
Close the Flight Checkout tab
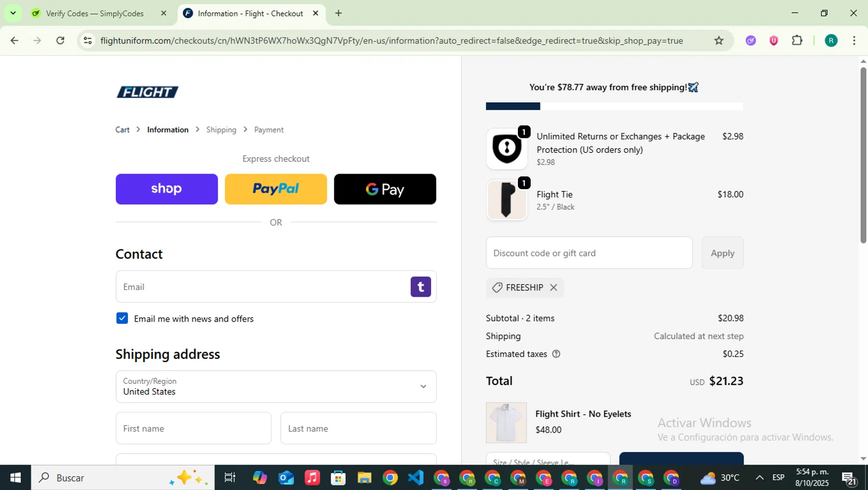click(x=315, y=13)
